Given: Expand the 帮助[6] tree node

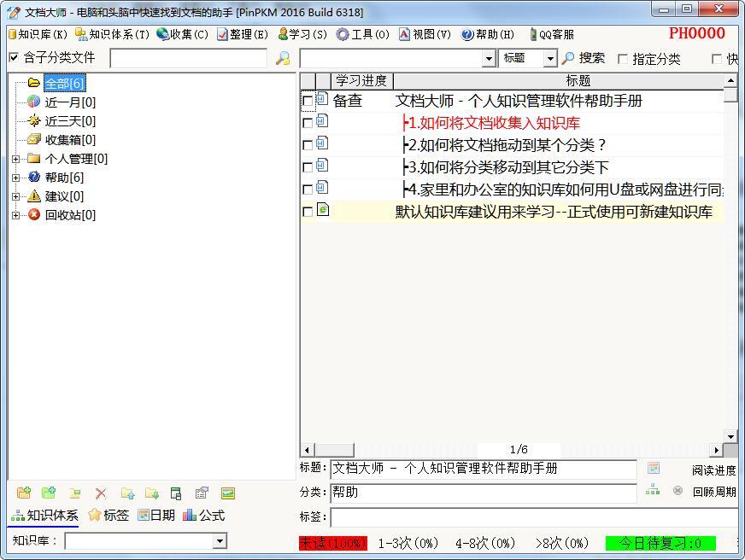Looking at the screenshot, I should (x=15, y=178).
